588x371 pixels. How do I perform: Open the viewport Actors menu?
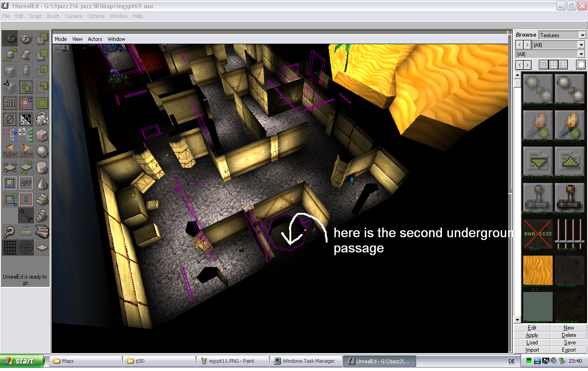[x=95, y=39]
